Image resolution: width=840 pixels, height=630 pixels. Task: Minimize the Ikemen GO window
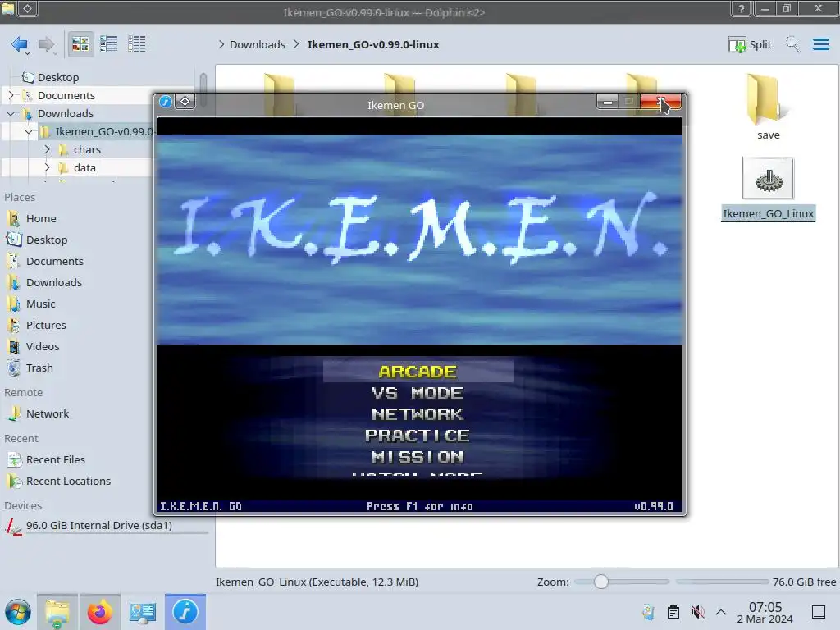click(608, 101)
